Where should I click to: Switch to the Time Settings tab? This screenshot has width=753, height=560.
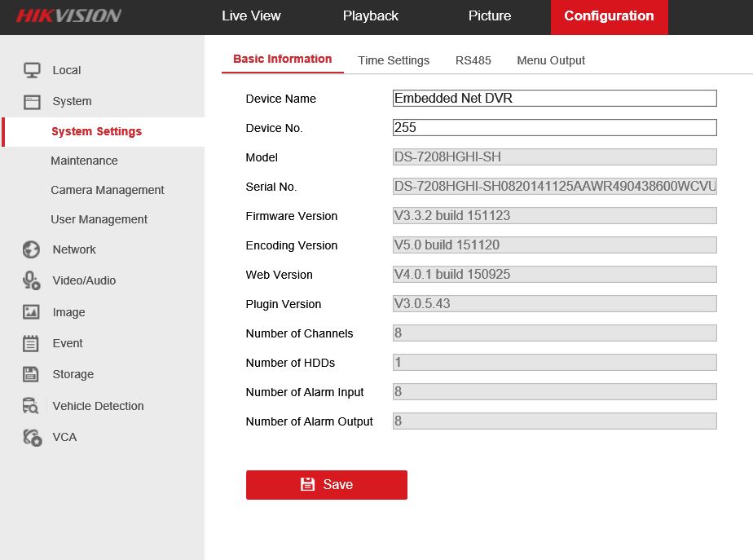(393, 60)
